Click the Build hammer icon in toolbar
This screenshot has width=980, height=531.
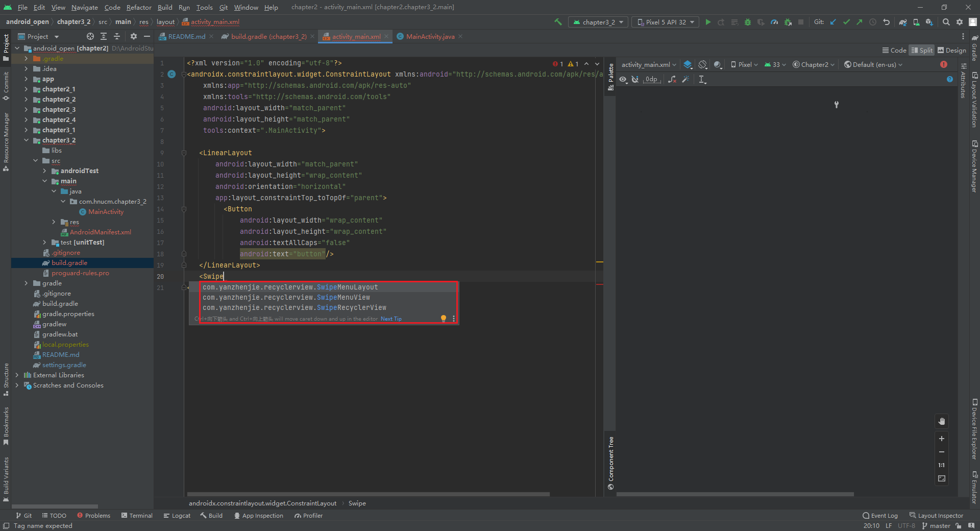tap(558, 22)
